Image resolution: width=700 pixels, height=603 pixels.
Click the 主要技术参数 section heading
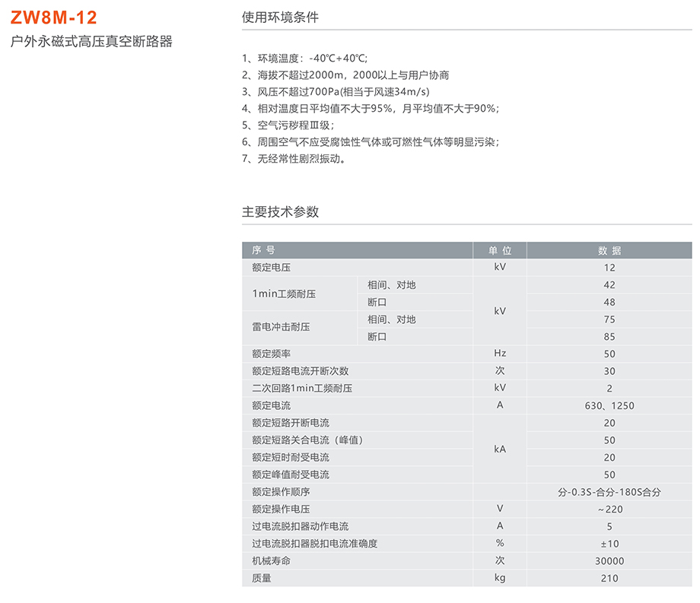[280, 212]
